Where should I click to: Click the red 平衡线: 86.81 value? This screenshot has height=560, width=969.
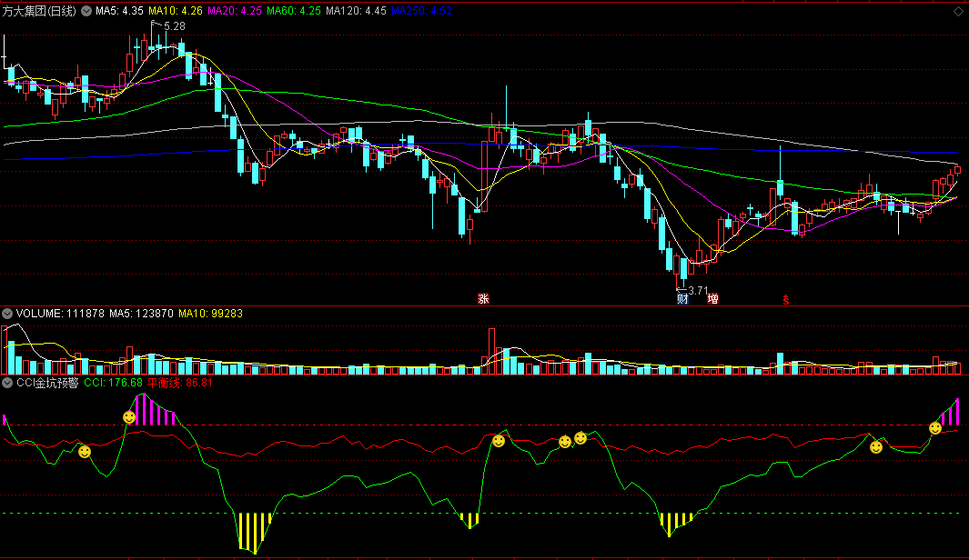tap(180, 383)
